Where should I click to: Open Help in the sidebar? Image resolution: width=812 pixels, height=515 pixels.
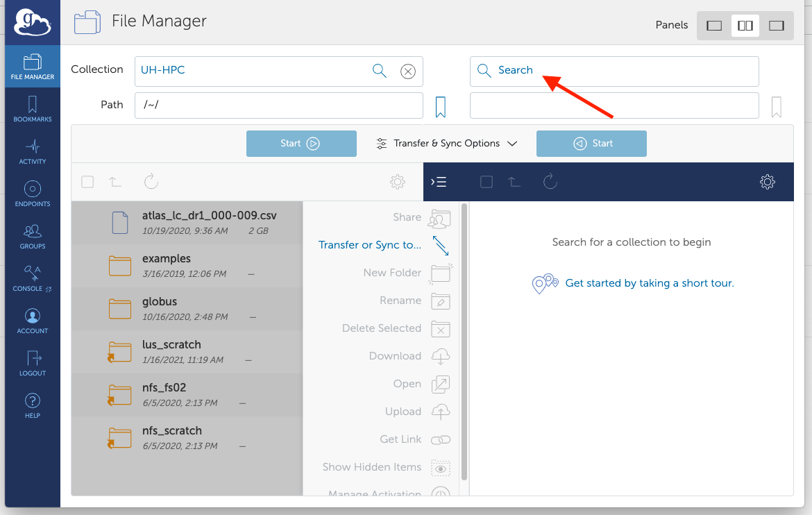(33, 405)
